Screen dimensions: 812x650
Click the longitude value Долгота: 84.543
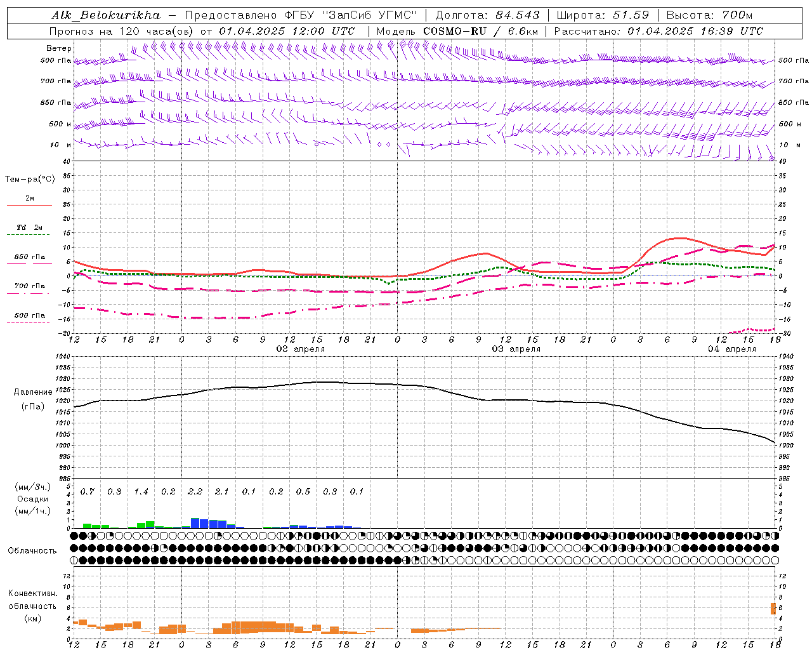(487, 15)
